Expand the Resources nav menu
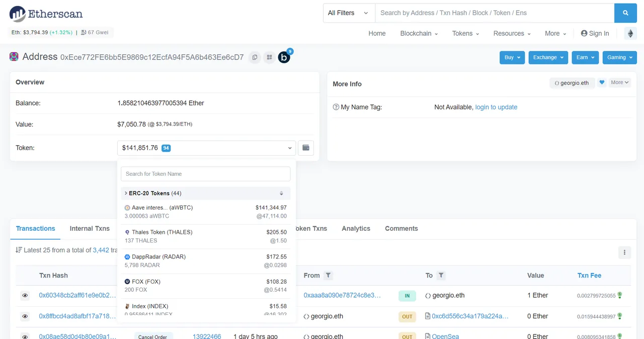The width and height of the screenshot is (644, 339). tap(512, 33)
